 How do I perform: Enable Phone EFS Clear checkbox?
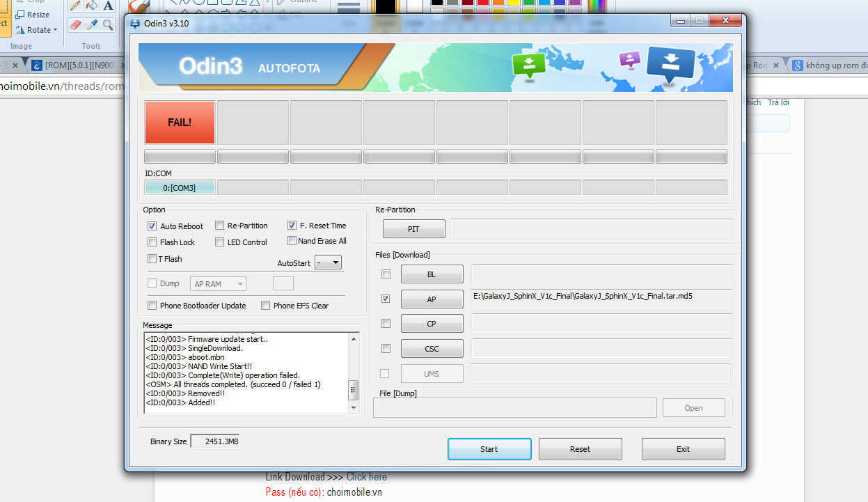coord(265,306)
